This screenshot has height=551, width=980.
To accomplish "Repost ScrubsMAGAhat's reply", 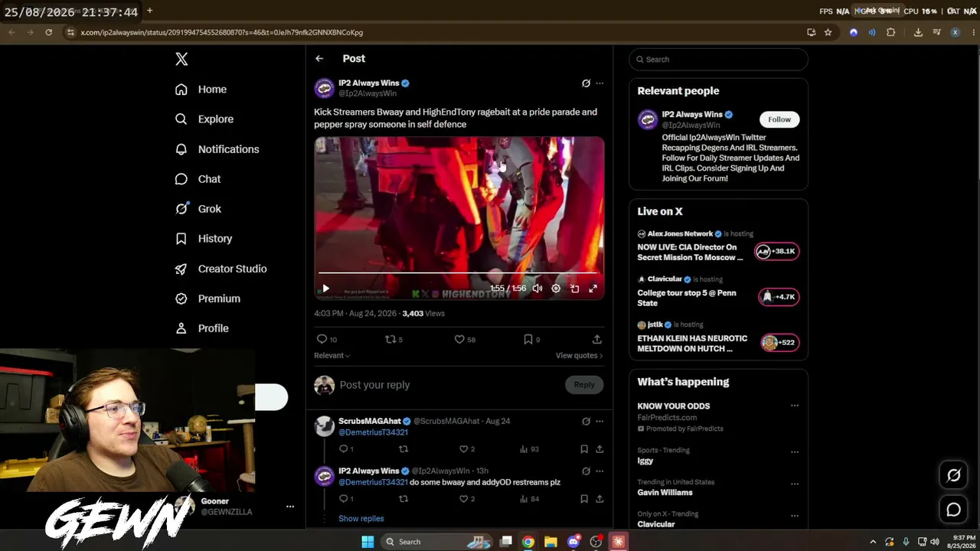I will pos(403,449).
